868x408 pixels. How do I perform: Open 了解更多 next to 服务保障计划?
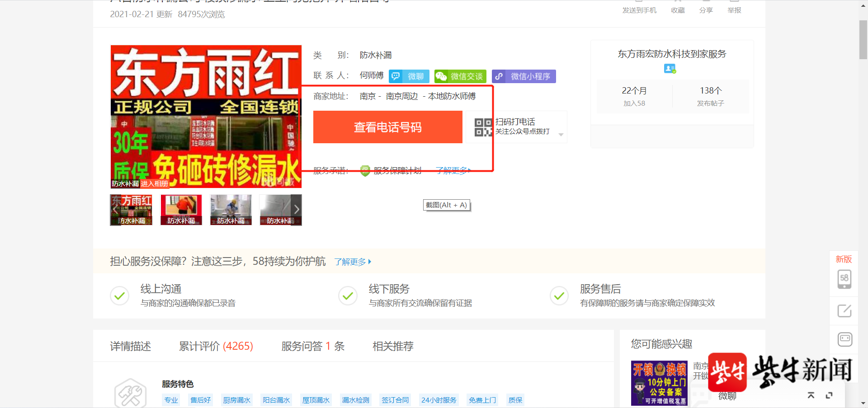pyautogui.click(x=453, y=170)
